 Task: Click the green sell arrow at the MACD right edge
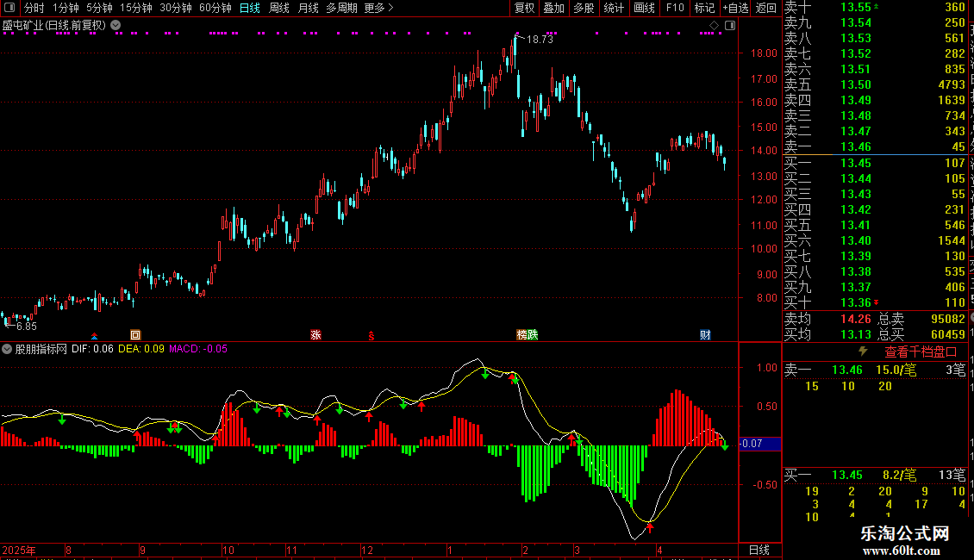pos(725,445)
